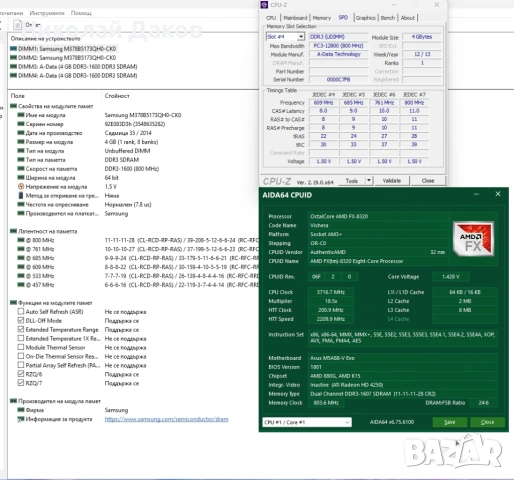
Task: Toggle the Auto Self Refresh (ASR) checkbox
Action: point(21,311)
